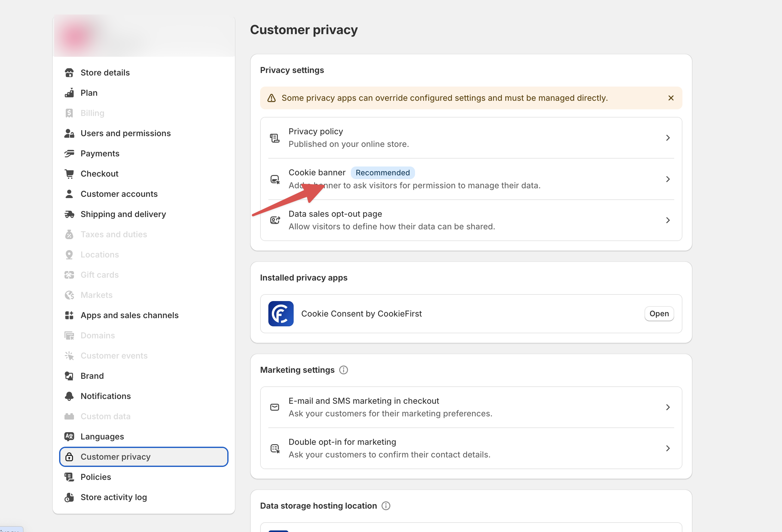
Task: Click the Shipping and delivery truck icon
Action: click(69, 214)
